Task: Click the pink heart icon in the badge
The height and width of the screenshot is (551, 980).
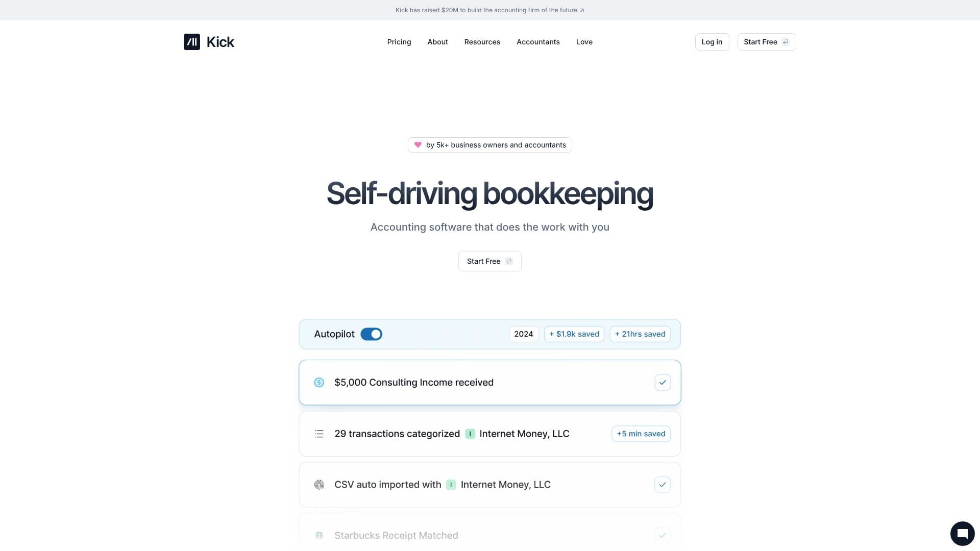Action: click(x=418, y=145)
